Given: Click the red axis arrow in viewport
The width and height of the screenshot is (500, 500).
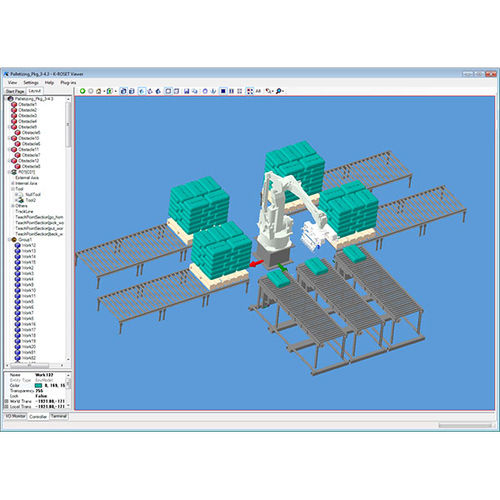Looking at the screenshot, I should click(x=256, y=264).
